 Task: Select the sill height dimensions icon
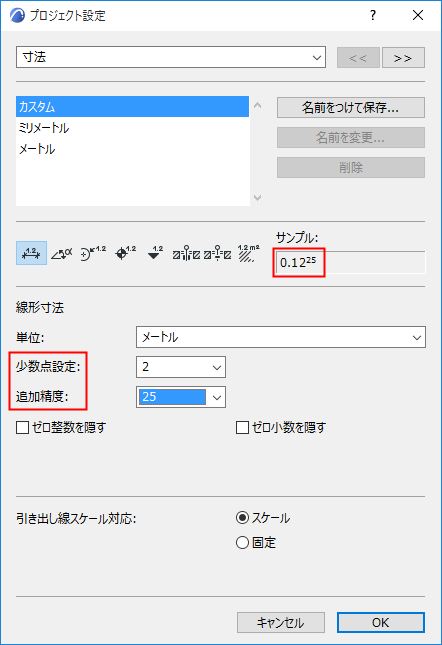pyautogui.click(x=218, y=253)
